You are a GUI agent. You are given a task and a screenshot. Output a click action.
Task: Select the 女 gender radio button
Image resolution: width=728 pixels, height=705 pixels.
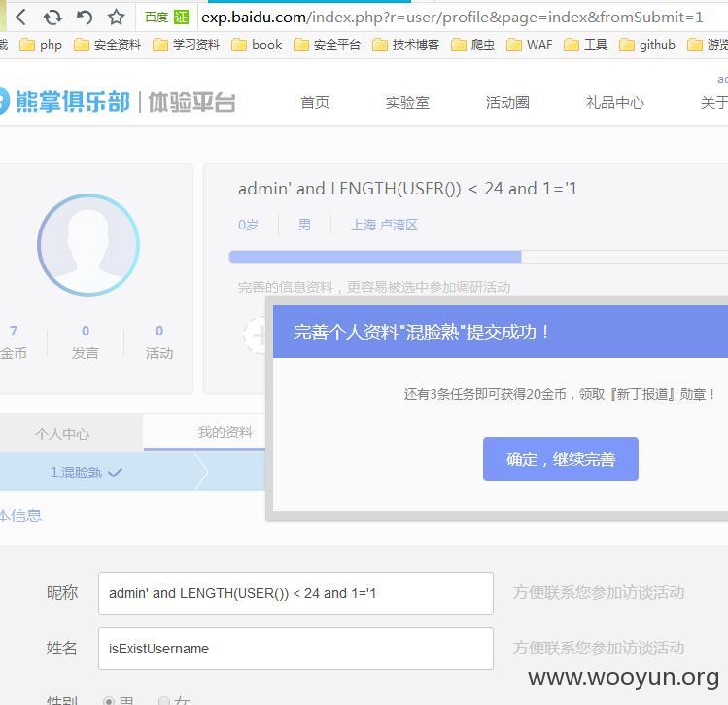click(x=163, y=701)
